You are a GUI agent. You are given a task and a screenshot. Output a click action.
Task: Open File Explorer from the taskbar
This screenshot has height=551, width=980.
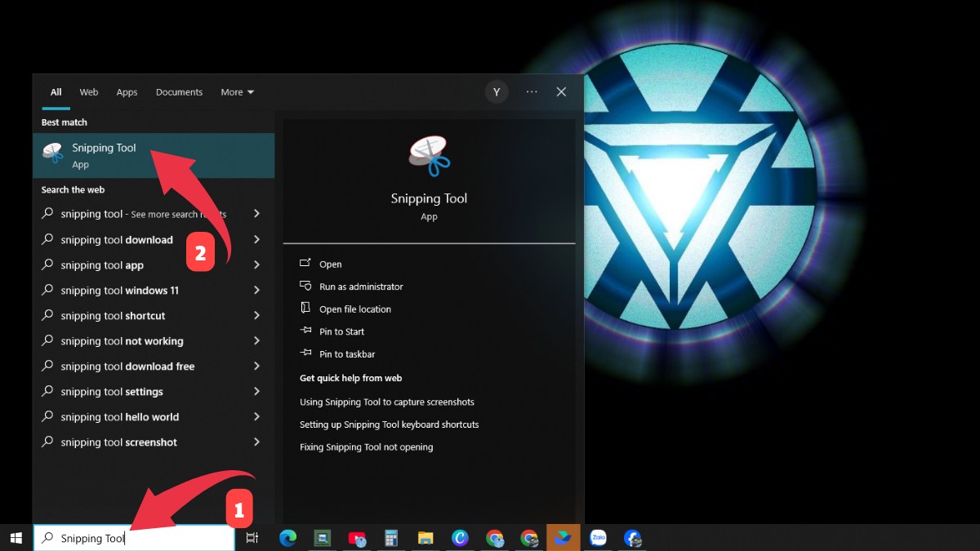[x=425, y=538]
